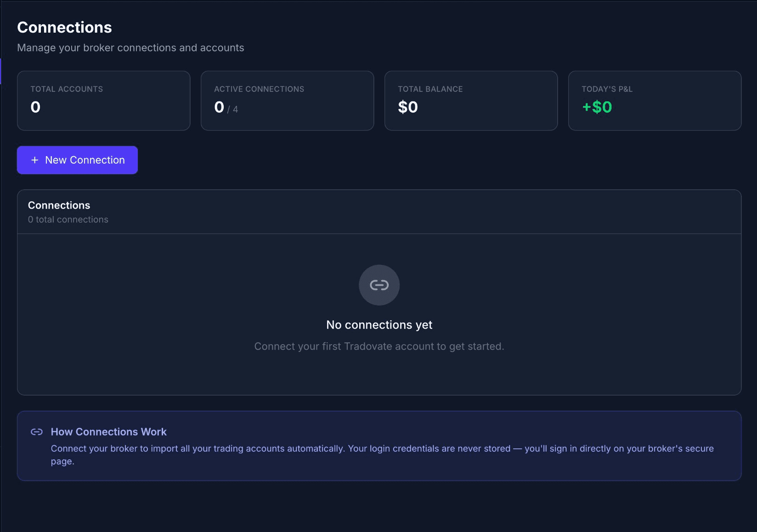Screen dimensions: 757x532
Task: Click the 0 total connections label
Action: (68, 219)
